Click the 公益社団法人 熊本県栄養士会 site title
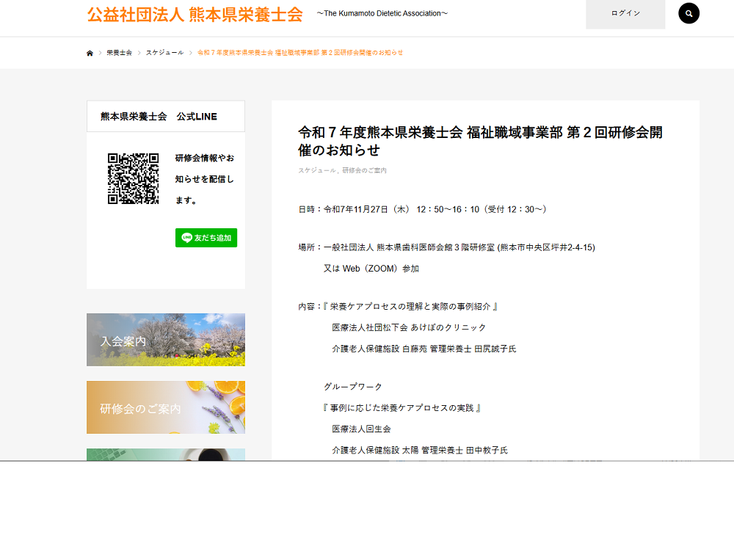The width and height of the screenshot is (734, 560). 195,15
